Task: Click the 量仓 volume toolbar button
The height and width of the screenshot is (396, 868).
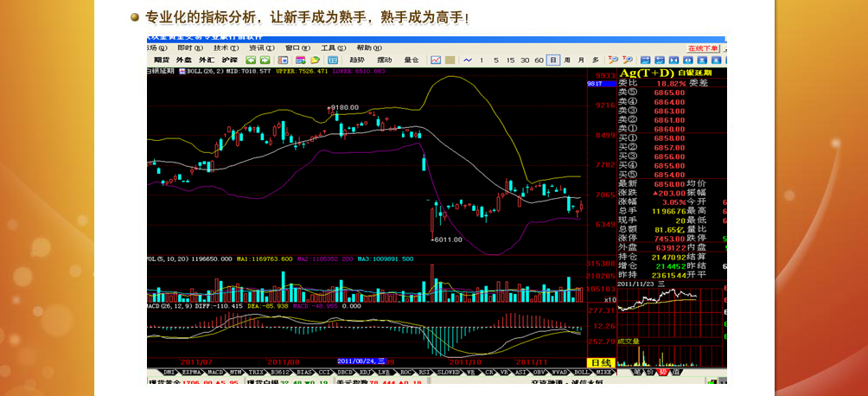Action: coord(412,60)
